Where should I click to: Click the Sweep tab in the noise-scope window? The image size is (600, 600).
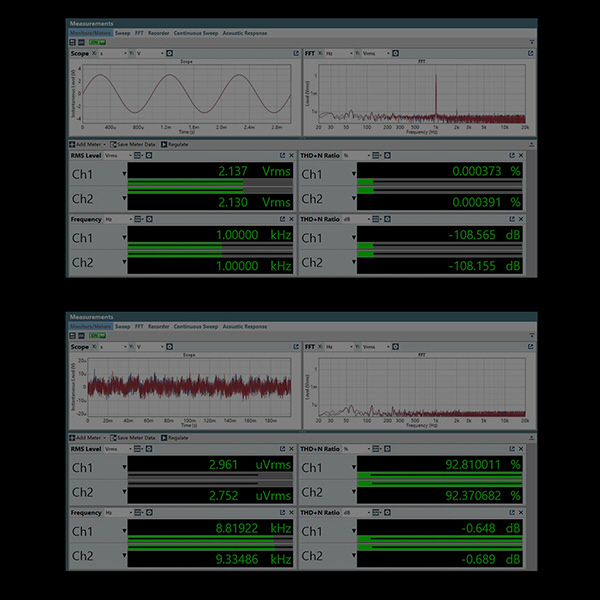(x=122, y=326)
